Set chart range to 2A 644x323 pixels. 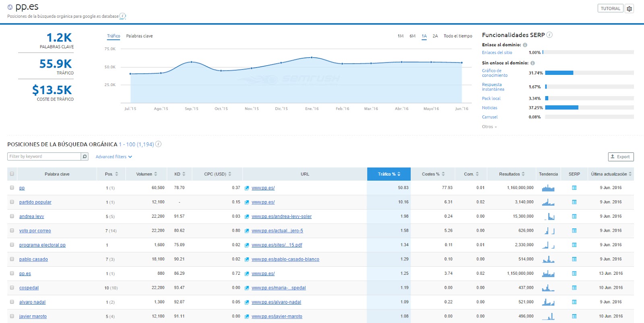point(435,36)
